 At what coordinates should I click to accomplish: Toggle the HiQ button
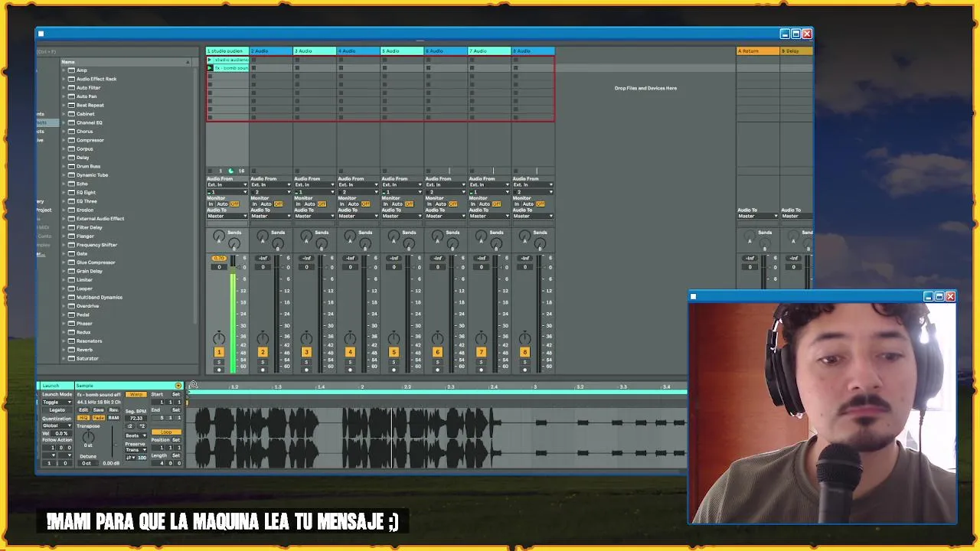click(83, 418)
